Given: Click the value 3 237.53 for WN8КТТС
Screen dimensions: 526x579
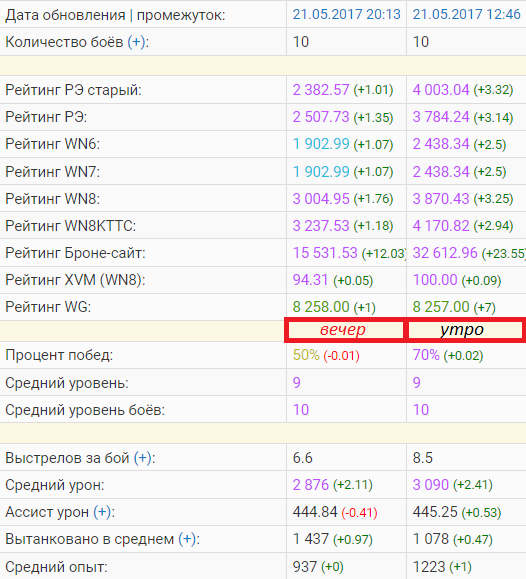Looking at the screenshot, I should (321, 226).
